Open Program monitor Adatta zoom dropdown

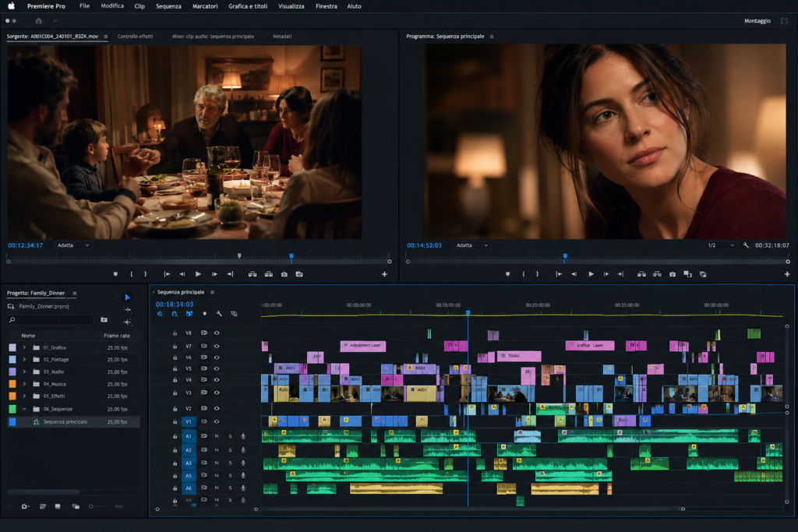click(x=471, y=245)
